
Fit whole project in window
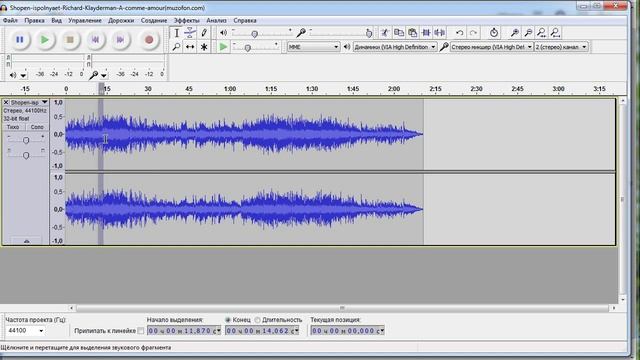[x=555, y=33]
